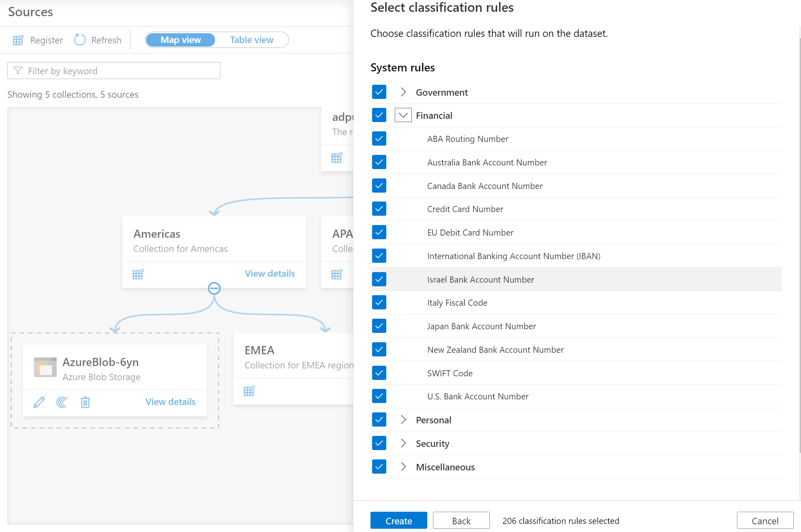Click the table grid icon under EMEA collection
Screen dimensions: 801x532
coord(250,391)
